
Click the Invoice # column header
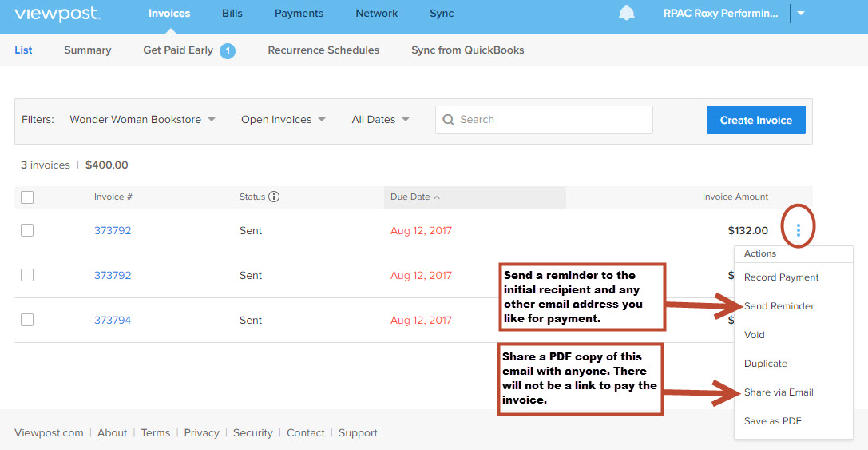tap(113, 197)
